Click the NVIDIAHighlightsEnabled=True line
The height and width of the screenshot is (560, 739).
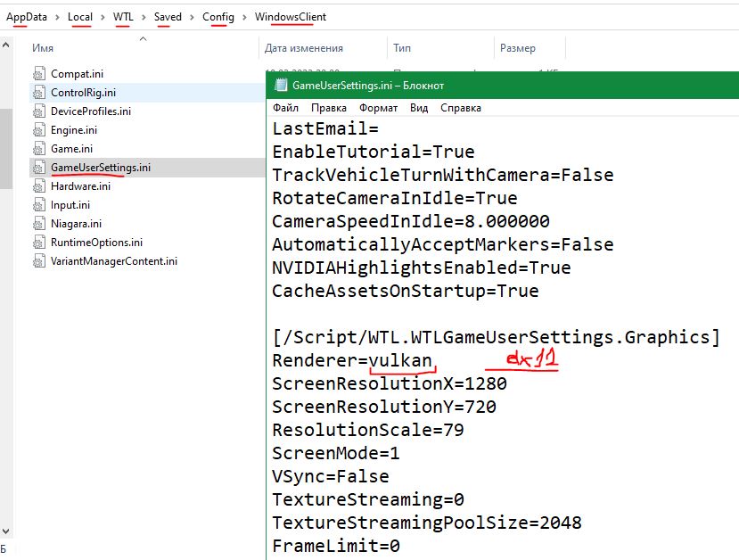coord(422,268)
